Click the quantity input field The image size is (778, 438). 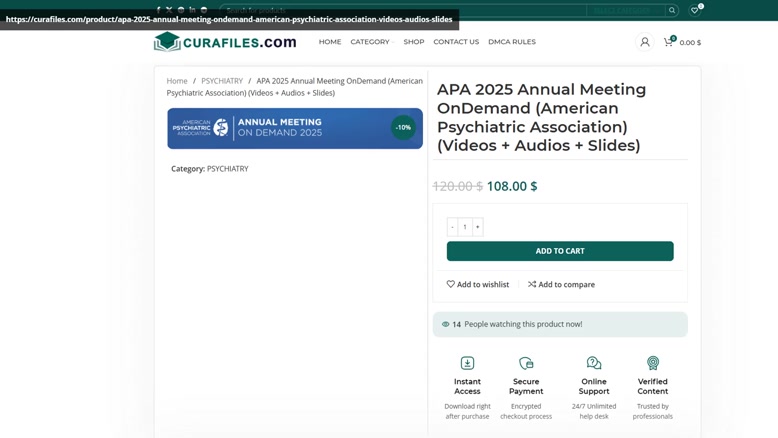[x=465, y=227]
